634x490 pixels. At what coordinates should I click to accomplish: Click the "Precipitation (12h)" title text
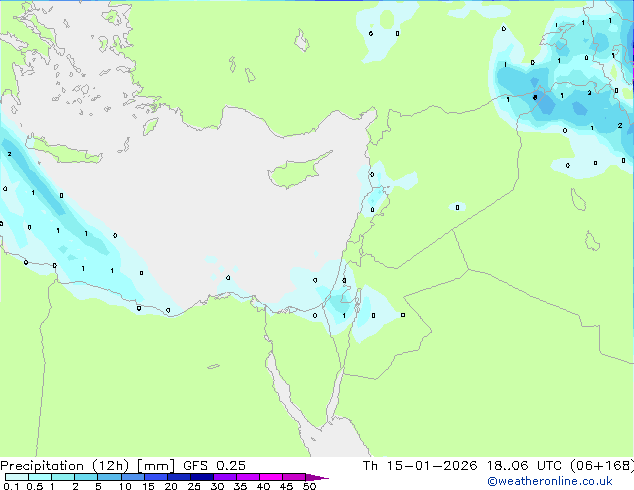click(65, 466)
